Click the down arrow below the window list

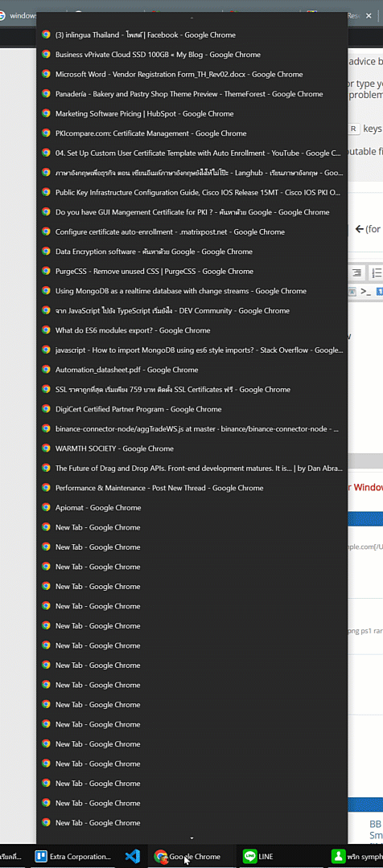[x=191, y=838]
